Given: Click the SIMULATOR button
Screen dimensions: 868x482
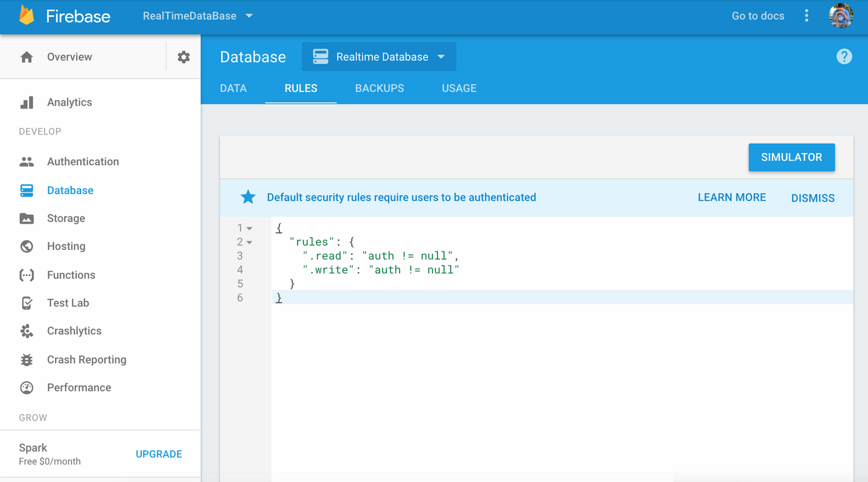Looking at the screenshot, I should [x=791, y=157].
